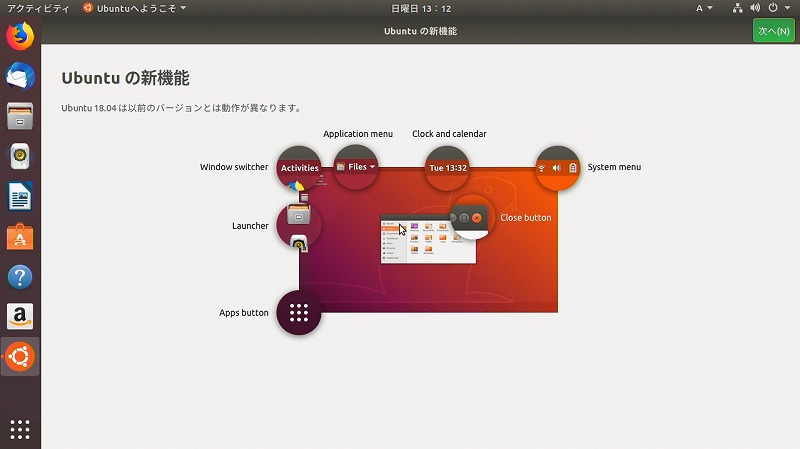Open LibreOffice Writer from the dock
800x449 pixels.
(x=20, y=196)
